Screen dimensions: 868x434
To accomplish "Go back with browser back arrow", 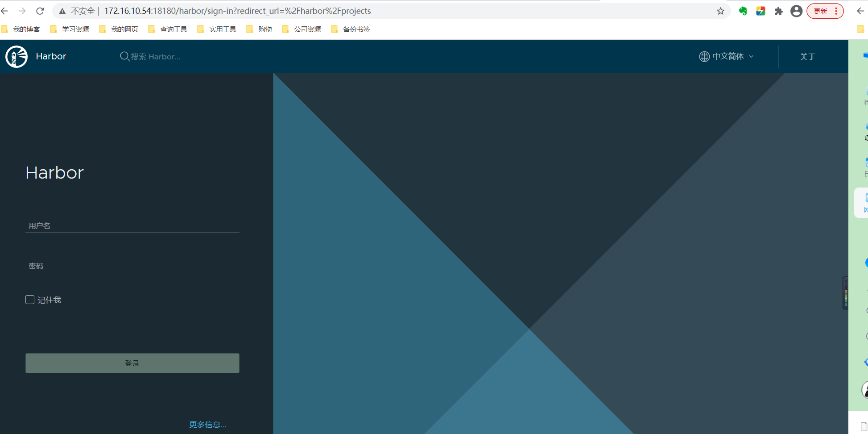I will click(5, 11).
